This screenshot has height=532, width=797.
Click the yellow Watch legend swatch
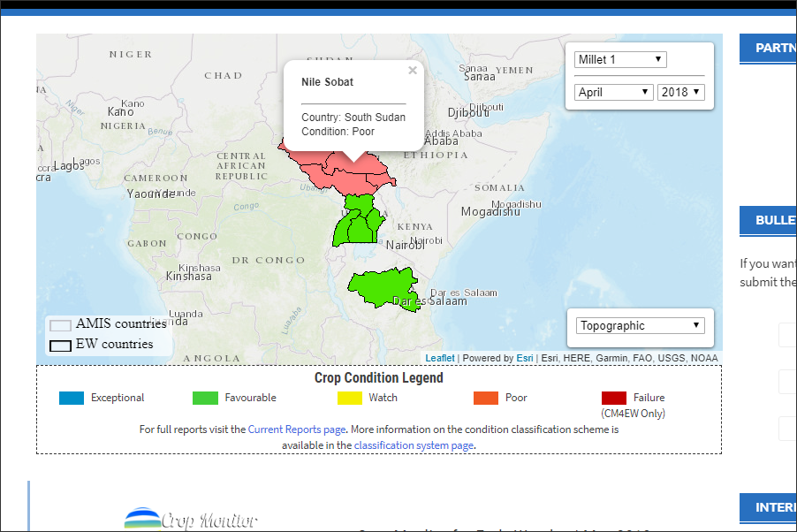pyautogui.click(x=350, y=398)
